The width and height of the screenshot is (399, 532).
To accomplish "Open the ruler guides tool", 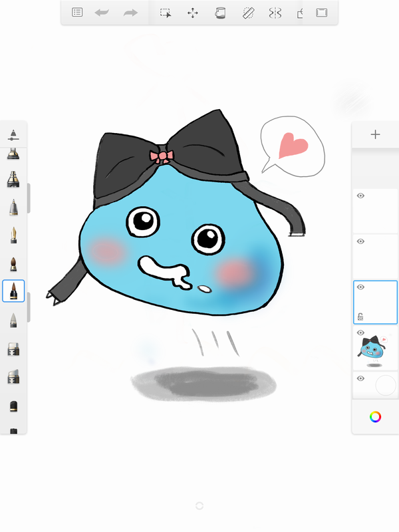I will coord(248,13).
